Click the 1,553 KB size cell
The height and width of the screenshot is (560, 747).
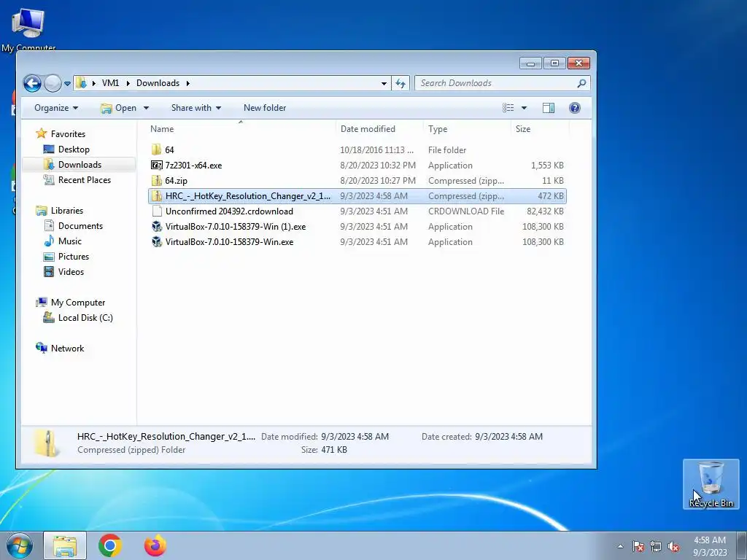(547, 166)
